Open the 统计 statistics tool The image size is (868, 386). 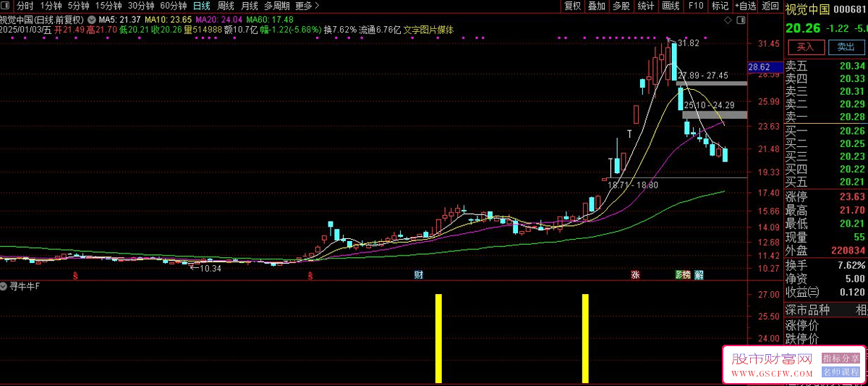[x=646, y=6]
